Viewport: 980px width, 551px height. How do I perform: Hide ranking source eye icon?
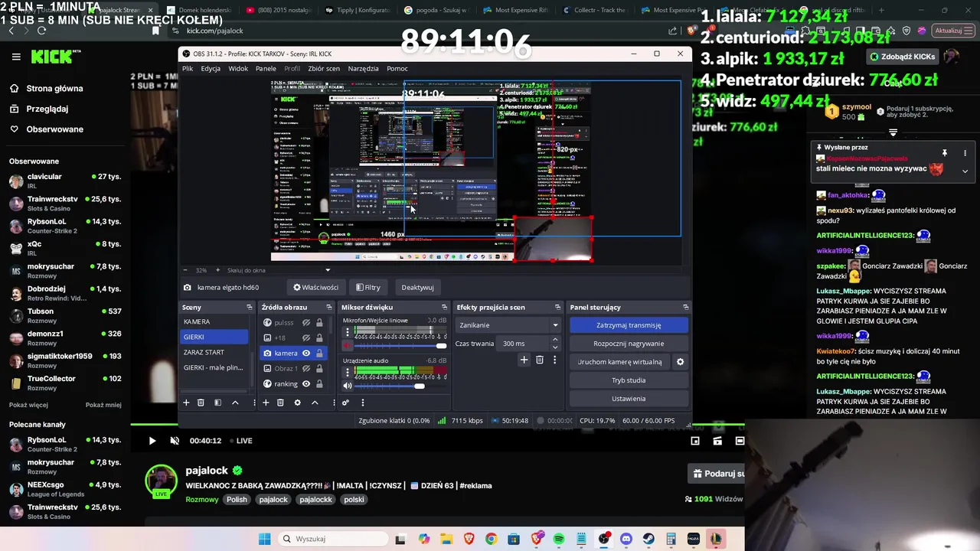click(x=305, y=383)
